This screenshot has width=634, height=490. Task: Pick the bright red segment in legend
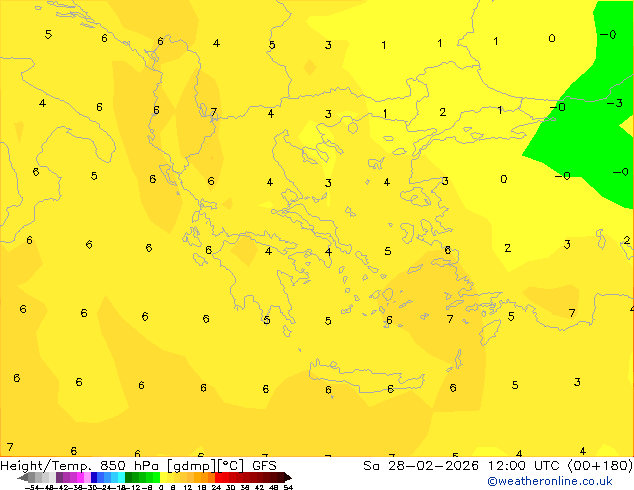coord(223,477)
